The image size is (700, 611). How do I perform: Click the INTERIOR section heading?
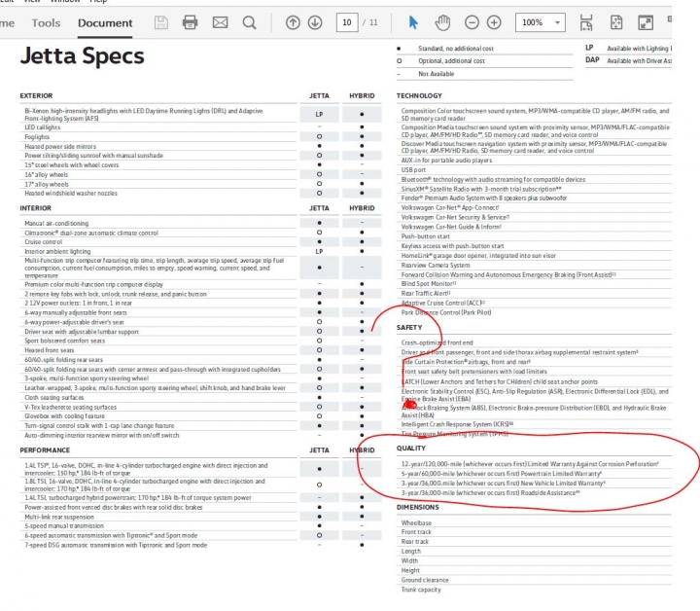click(x=35, y=208)
